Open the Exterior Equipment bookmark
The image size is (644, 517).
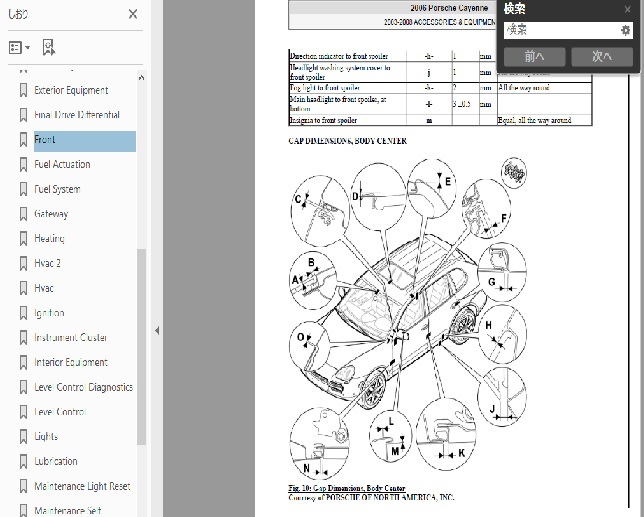[71, 90]
